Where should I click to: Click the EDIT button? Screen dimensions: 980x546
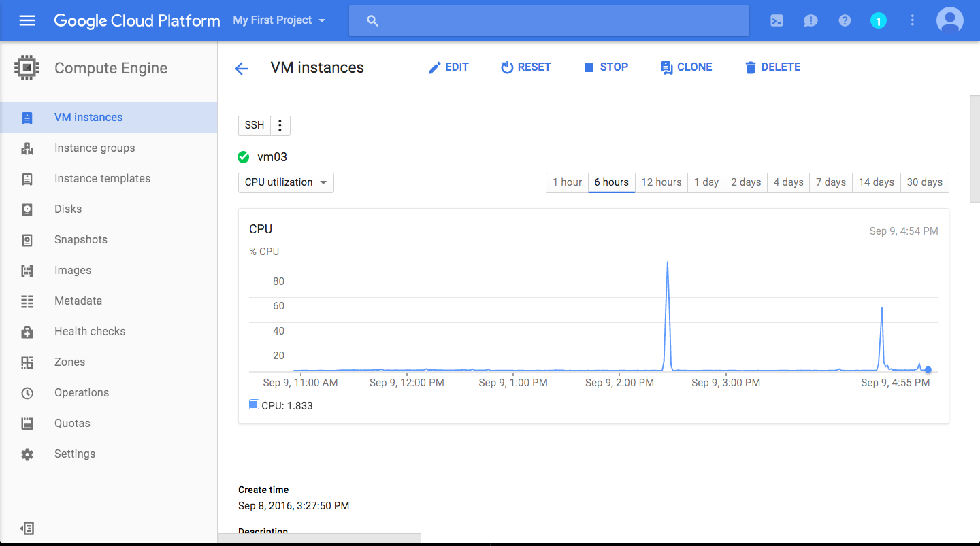coord(448,67)
